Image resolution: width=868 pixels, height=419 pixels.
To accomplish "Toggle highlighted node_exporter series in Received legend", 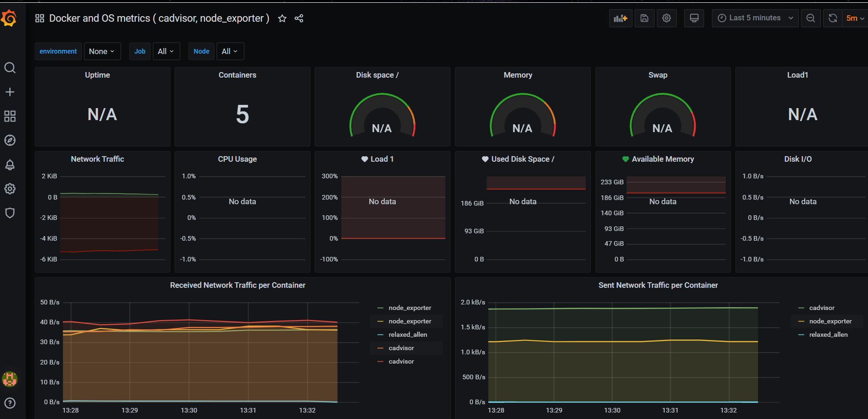I will tap(410, 321).
